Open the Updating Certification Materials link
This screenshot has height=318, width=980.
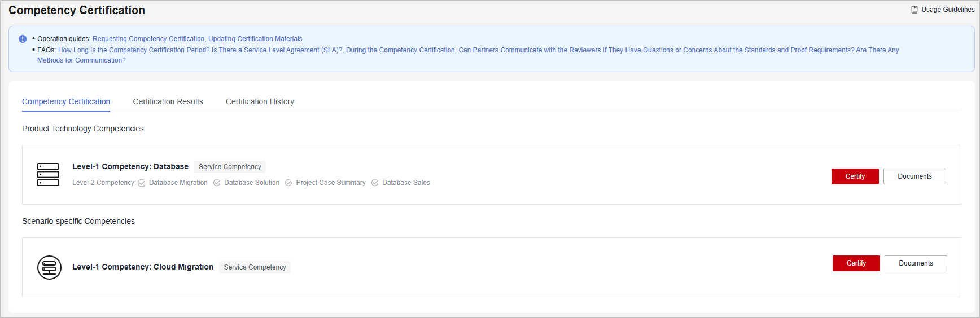pyautogui.click(x=255, y=39)
